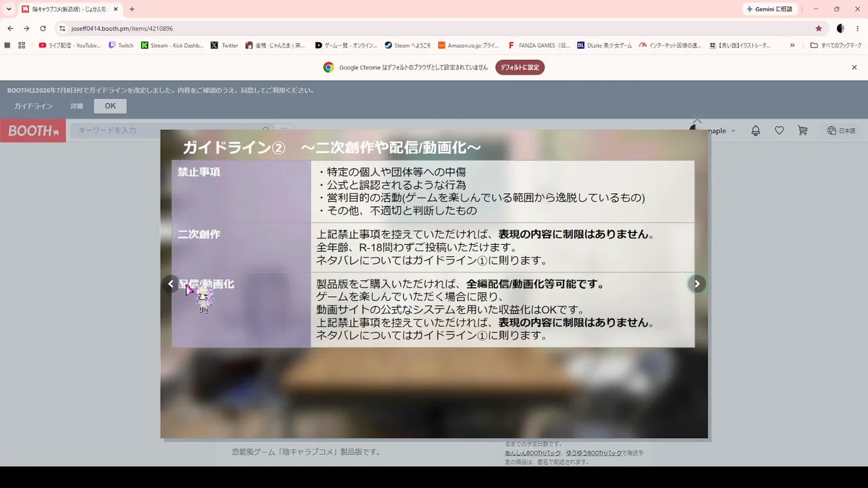Expand the hidden bookmarks chevron
The height and width of the screenshot is (488, 868).
pyautogui.click(x=792, y=45)
